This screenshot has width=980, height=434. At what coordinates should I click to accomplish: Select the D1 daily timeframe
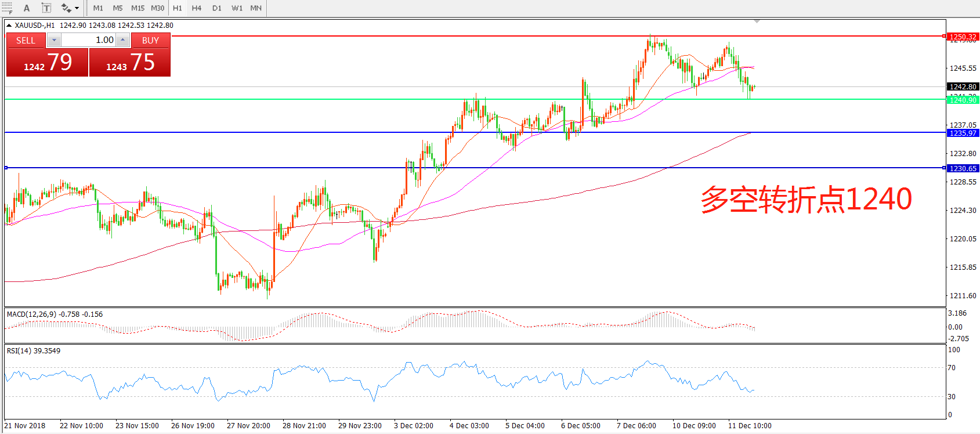[216, 8]
